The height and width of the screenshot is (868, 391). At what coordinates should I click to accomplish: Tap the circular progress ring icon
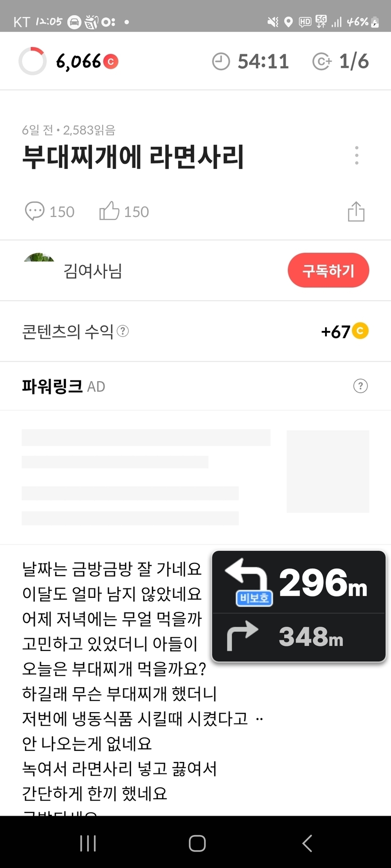pyautogui.click(x=33, y=61)
